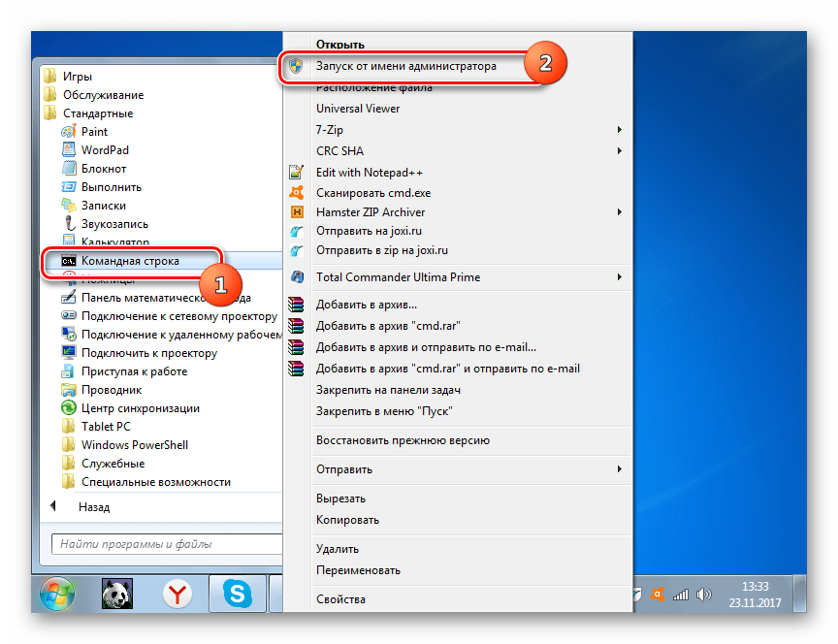Expand the Total Commander Ultima Prime submenu arrow
The height and width of the screenshot is (644, 838).
(x=620, y=276)
